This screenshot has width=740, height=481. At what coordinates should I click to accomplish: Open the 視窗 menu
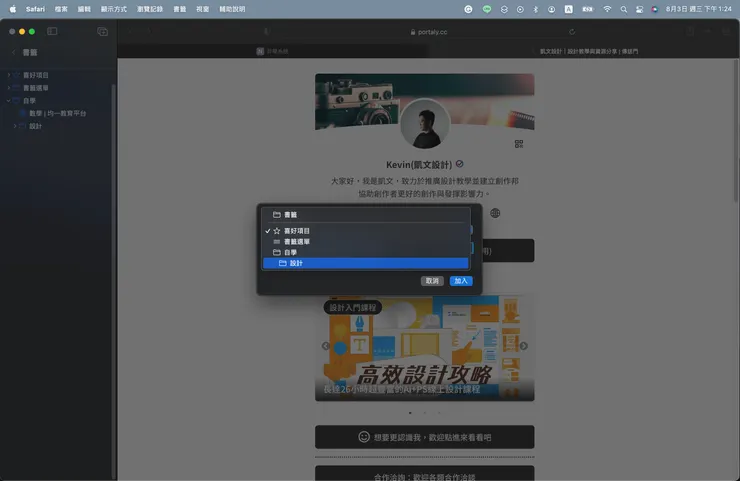point(202,9)
